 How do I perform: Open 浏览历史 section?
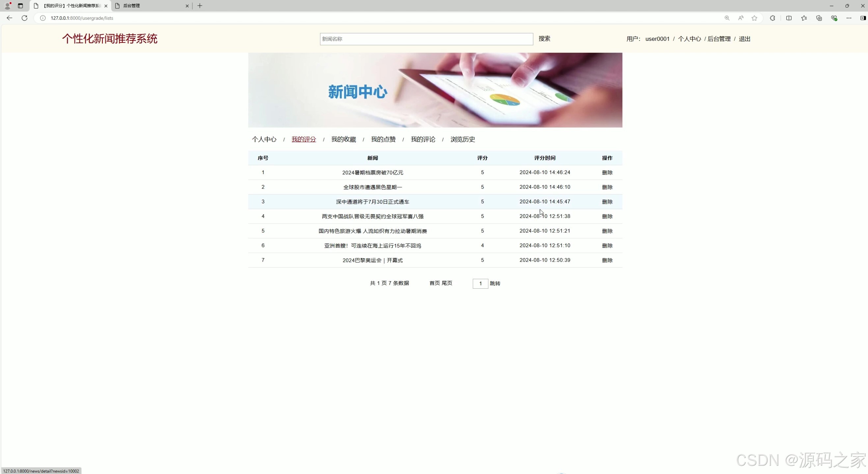tap(462, 139)
